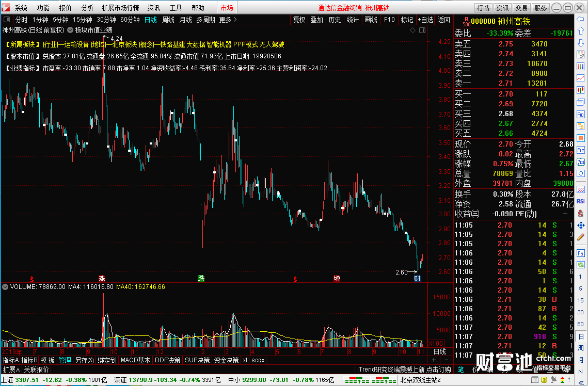Click the orange document icon in sidebar
The width and height of the screenshot is (588, 386).
coord(580,138)
